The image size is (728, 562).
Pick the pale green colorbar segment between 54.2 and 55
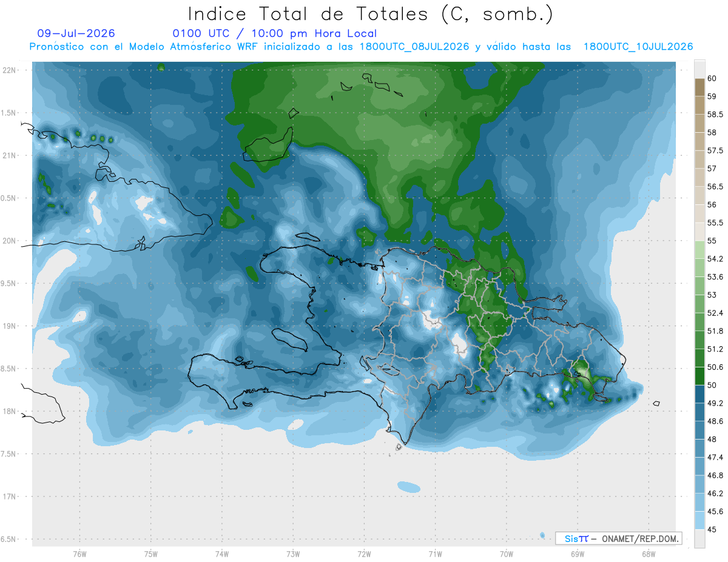pyautogui.click(x=699, y=250)
